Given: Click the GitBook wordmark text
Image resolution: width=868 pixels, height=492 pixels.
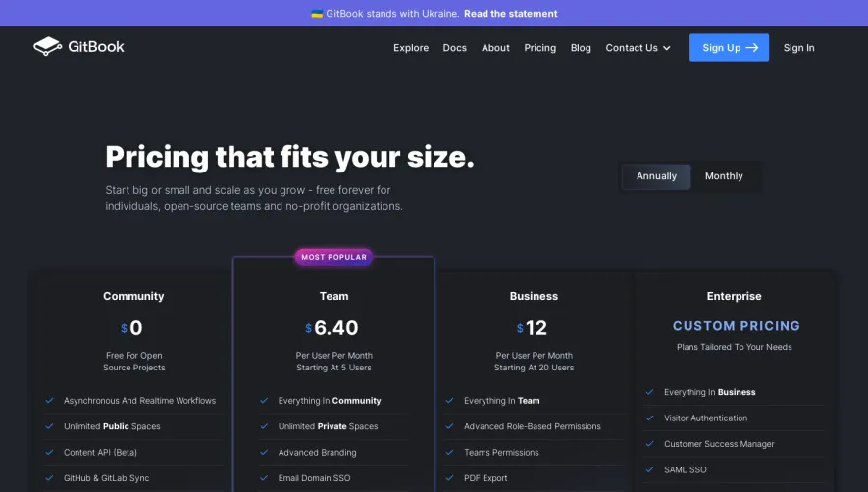Looking at the screenshot, I should coord(96,46).
